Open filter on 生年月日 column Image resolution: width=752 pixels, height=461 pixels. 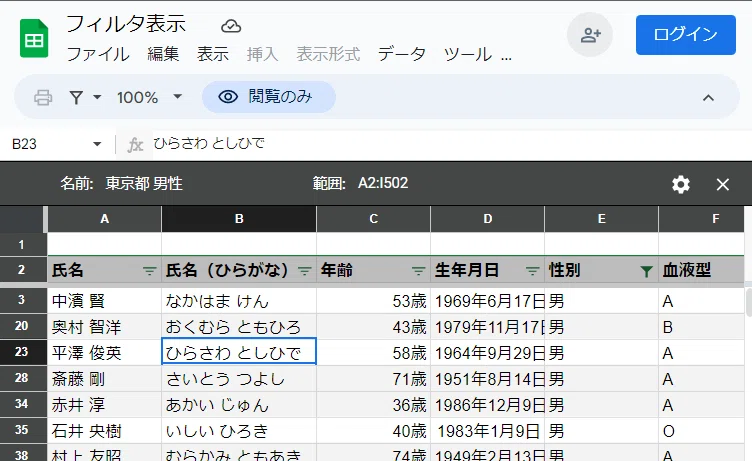coord(532,271)
